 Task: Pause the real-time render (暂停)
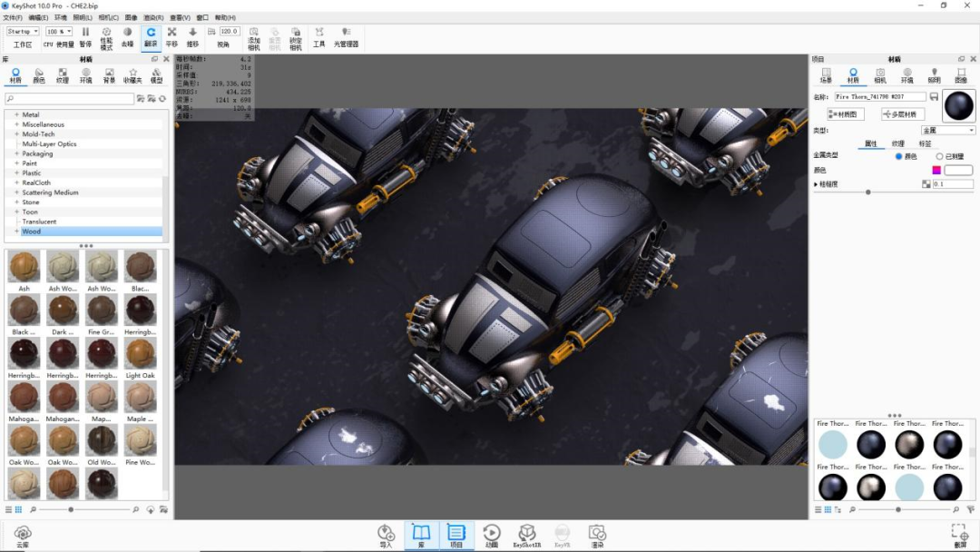(x=85, y=37)
